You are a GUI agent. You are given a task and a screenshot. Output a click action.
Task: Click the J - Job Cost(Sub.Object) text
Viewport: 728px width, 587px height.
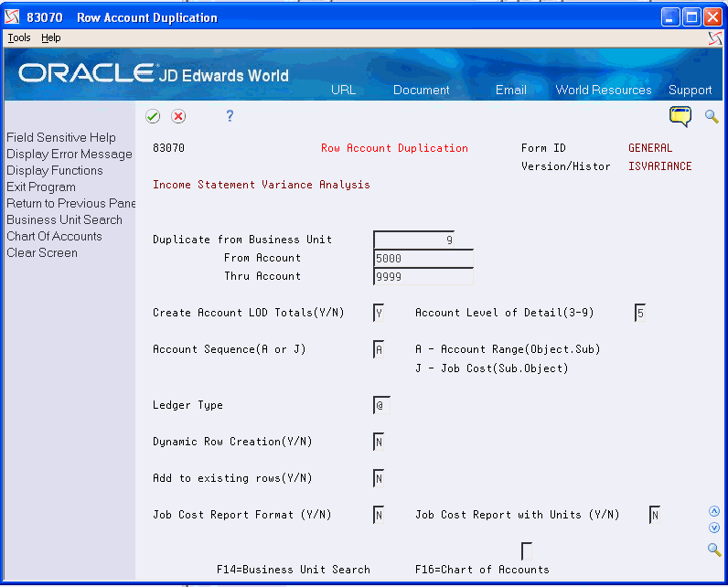pos(492,368)
